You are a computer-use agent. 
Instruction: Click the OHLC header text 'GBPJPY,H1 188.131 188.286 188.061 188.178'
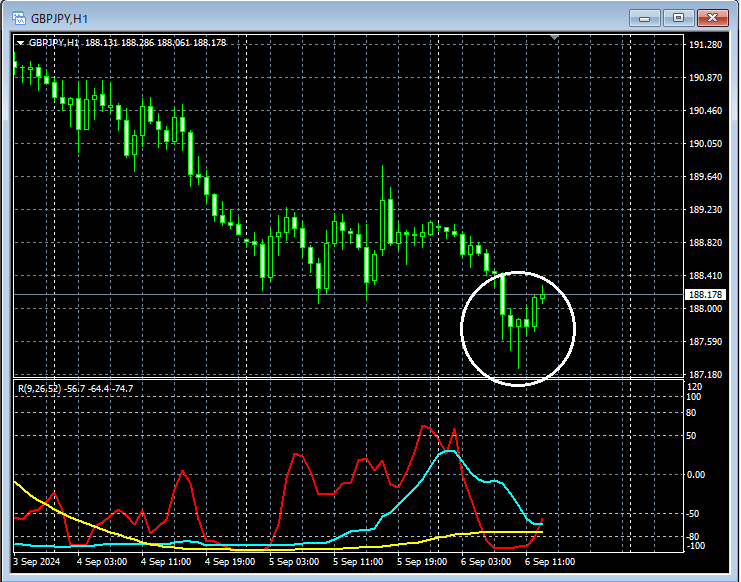[x=128, y=43]
